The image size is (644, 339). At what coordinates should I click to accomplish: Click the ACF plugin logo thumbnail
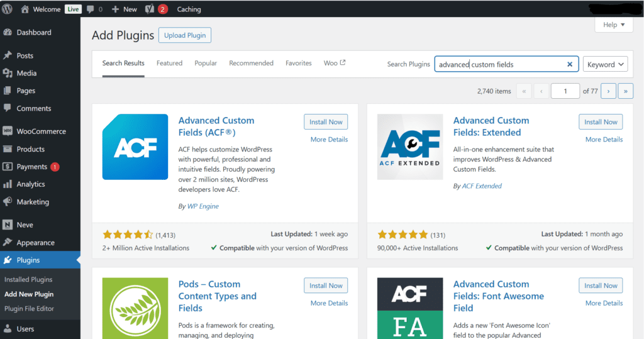click(135, 147)
